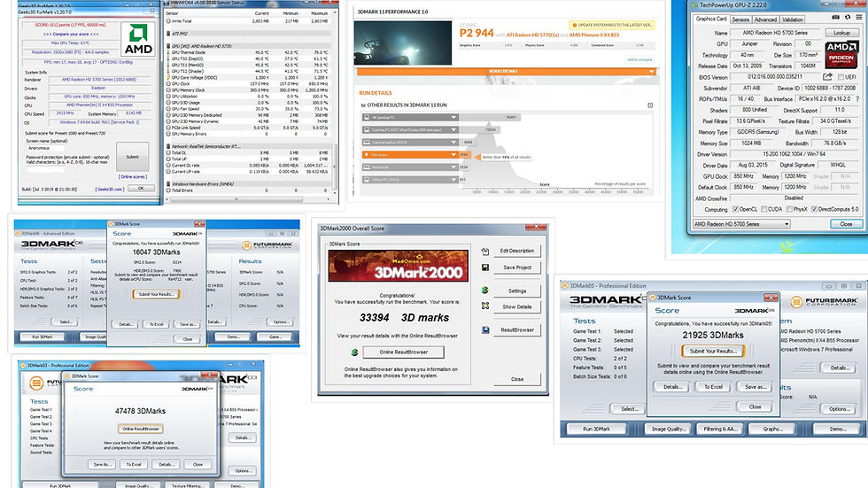This screenshot has width=868, height=488.
Task: Click 3DMark 11 expand icon beside Other Results
Action: (650, 105)
